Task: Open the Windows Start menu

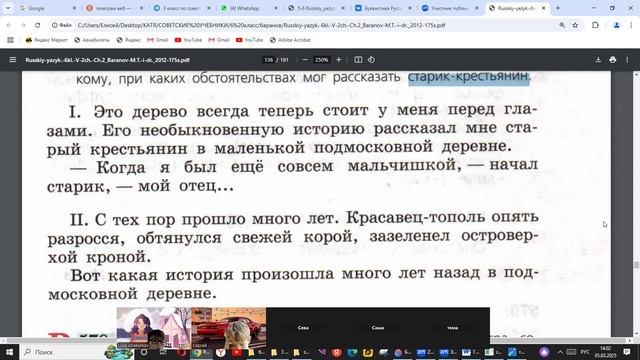Action: (x=9, y=352)
